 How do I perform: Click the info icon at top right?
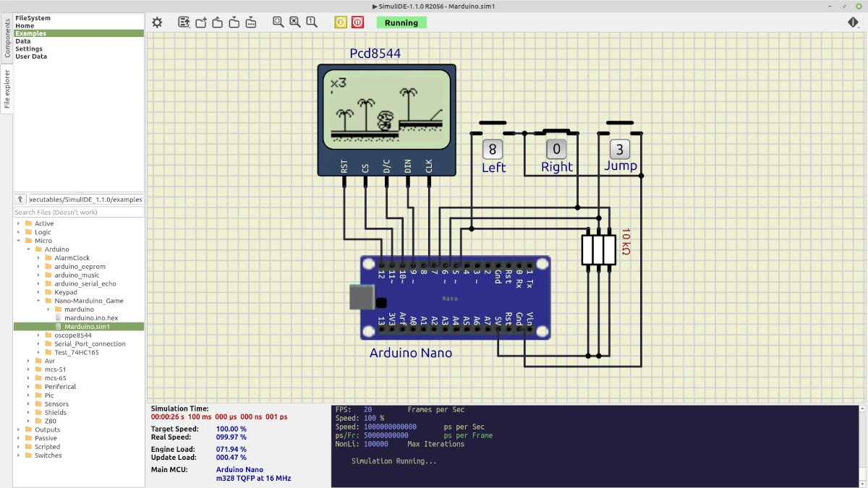(854, 22)
